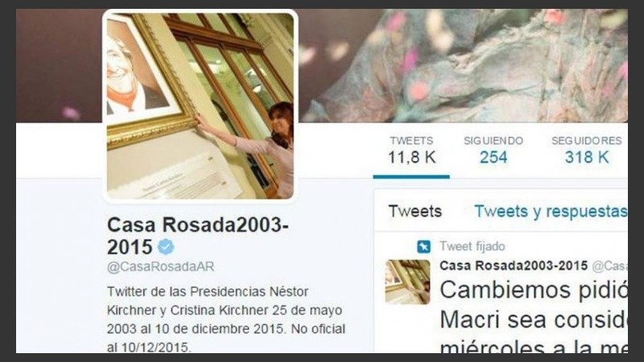Click the profile bio about Presidencias Kirchner
Screen dimensions: 644x362
[x=226, y=319]
